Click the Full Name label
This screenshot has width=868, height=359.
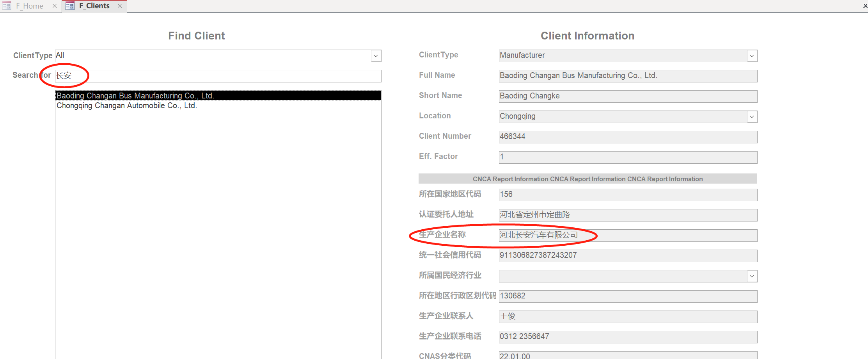[x=437, y=75]
